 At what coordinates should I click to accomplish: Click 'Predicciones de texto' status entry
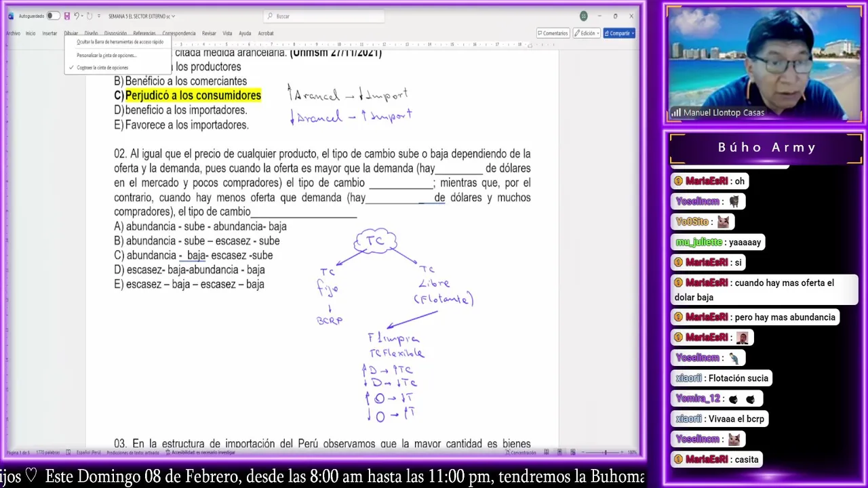132,452
